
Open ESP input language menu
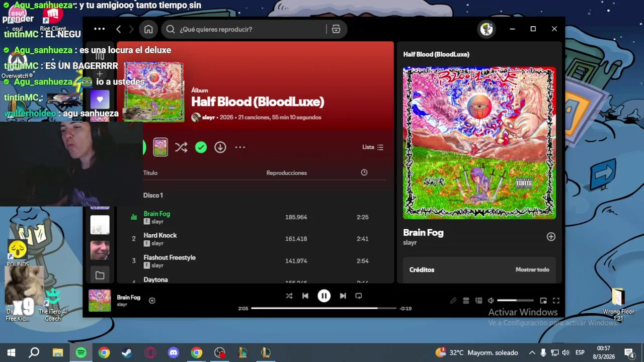click(580, 353)
